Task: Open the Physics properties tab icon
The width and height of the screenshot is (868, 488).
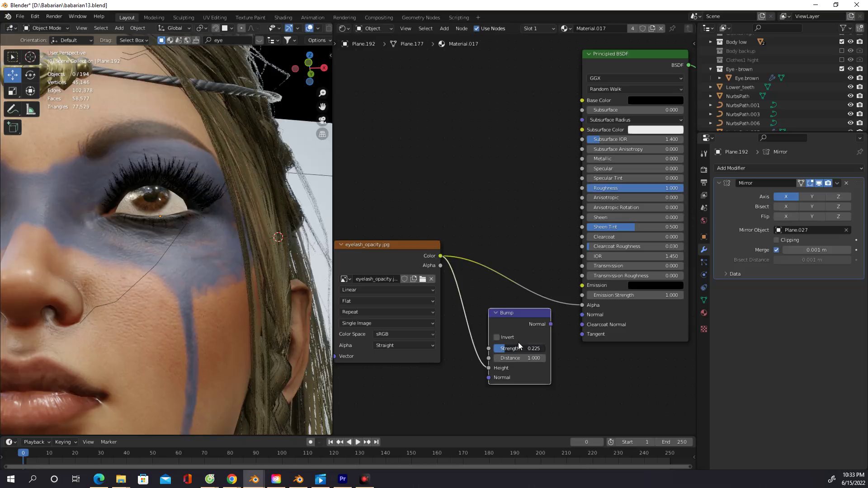Action: 704,275
